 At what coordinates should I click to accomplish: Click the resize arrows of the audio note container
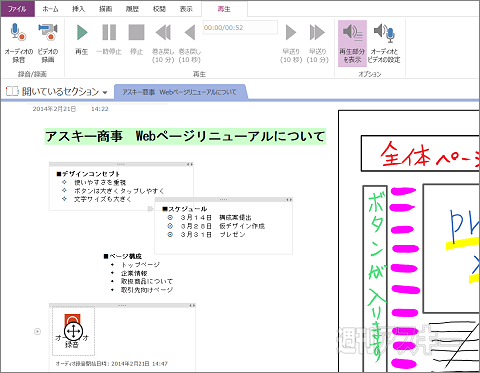point(192,306)
